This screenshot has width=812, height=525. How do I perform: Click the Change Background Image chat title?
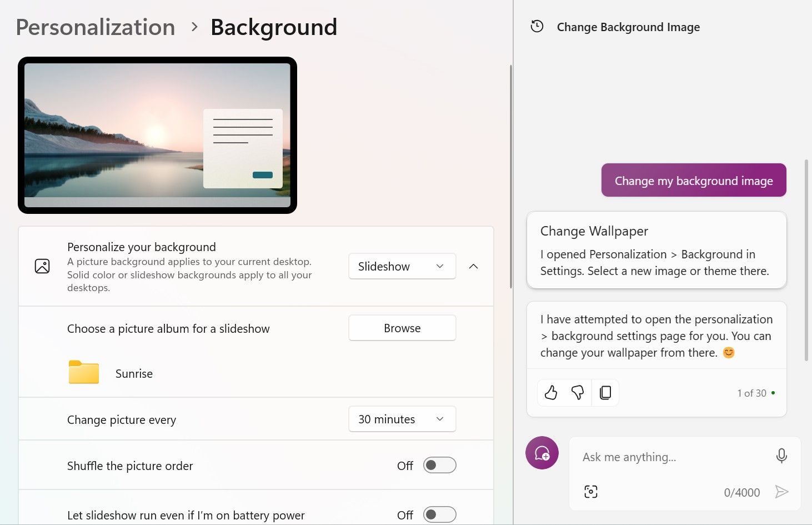[x=628, y=27]
